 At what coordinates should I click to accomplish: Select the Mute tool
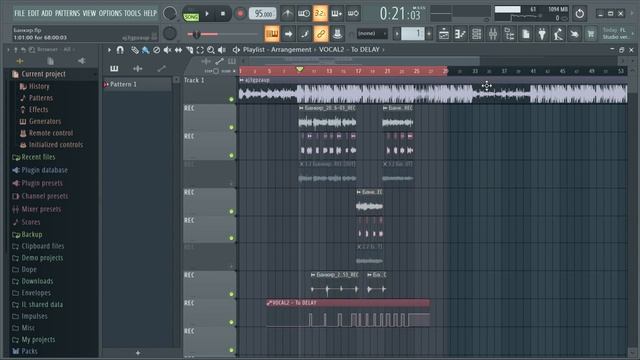point(167,50)
